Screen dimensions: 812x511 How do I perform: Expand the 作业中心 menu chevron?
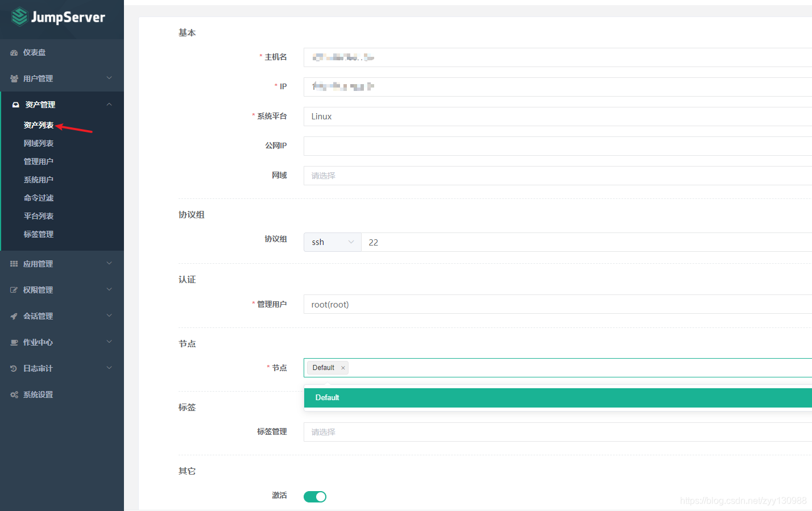[109, 342]
